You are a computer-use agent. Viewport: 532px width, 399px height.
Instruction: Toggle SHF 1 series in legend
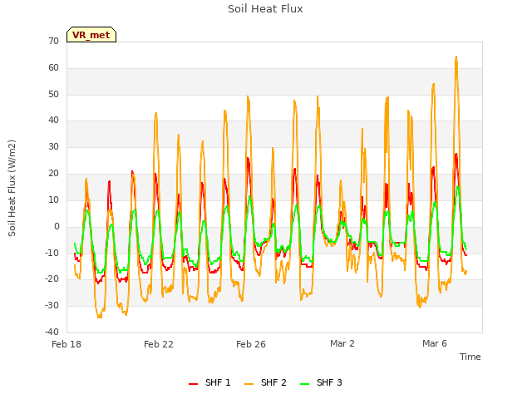point(209,383)
